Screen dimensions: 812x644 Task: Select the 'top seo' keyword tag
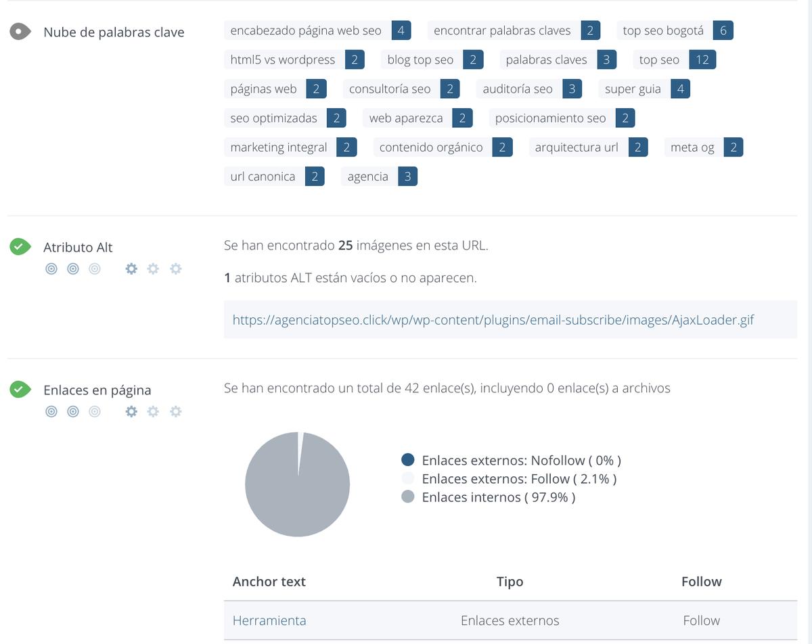point(659,60)
